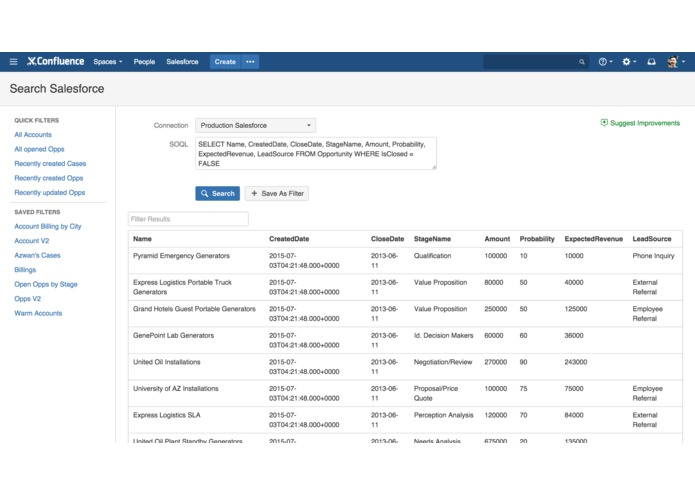Viewport: 695px width, 494px height.
Task: Open the Salesforce menu item
Action: tap(182, 62)
